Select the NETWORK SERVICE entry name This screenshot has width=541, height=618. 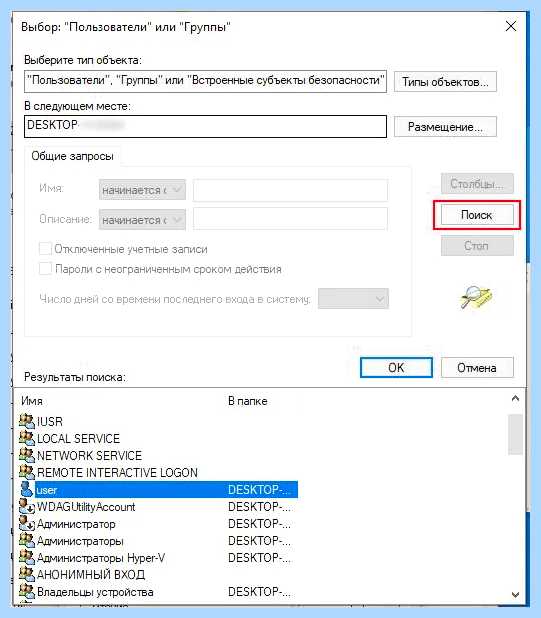pos(89,455)
